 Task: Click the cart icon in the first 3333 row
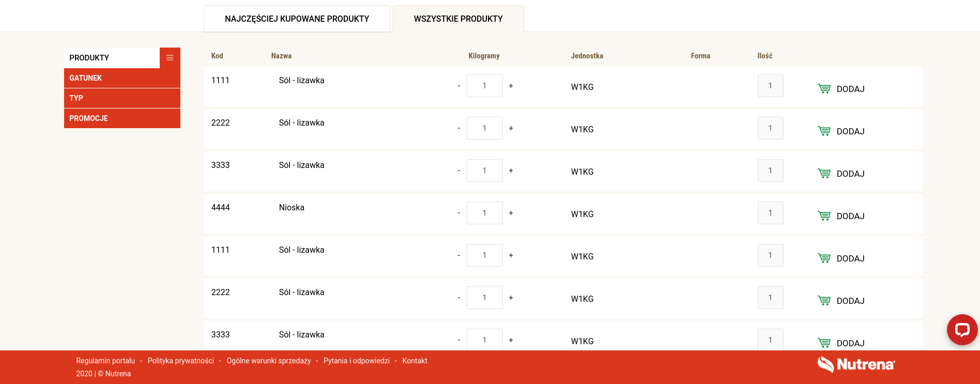pos(824,174)
